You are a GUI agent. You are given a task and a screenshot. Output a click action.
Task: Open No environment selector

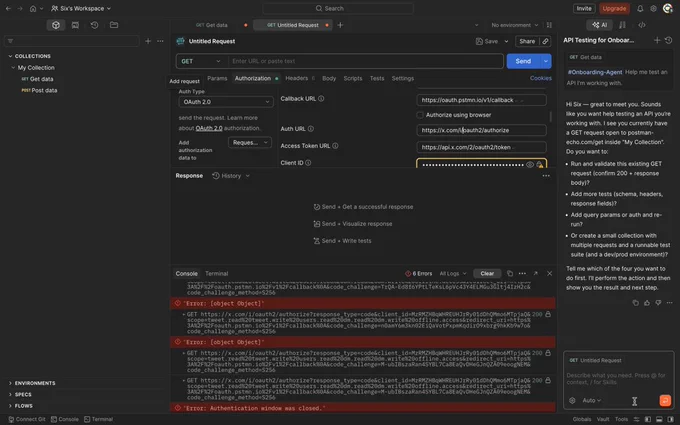coord(514,25)
